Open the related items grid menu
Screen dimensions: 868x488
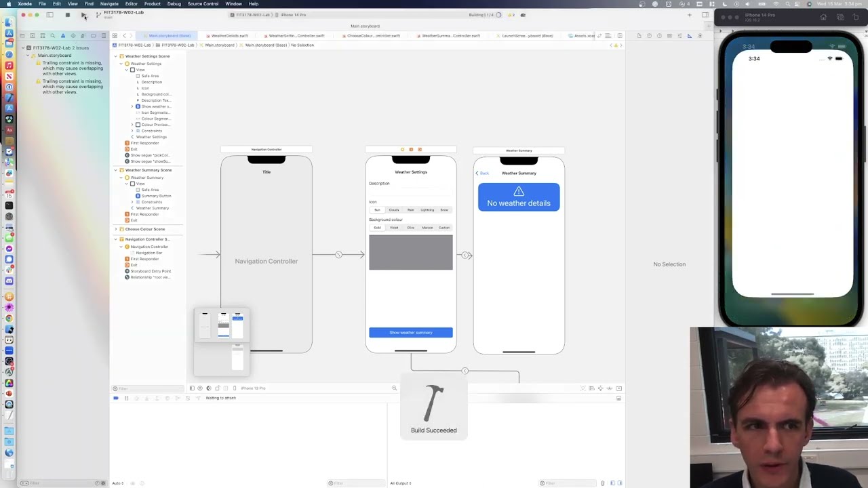click(x=115, y=35)
